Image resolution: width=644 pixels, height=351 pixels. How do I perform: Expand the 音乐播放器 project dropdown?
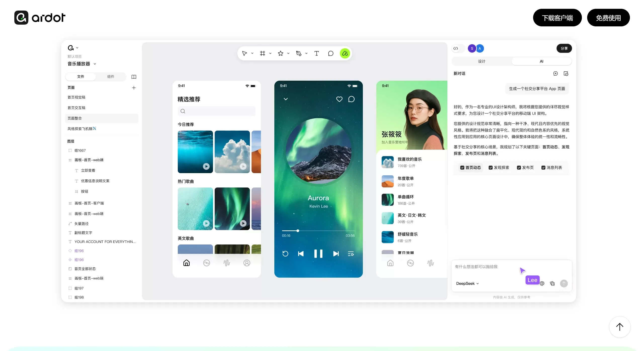tap(95, 64)
